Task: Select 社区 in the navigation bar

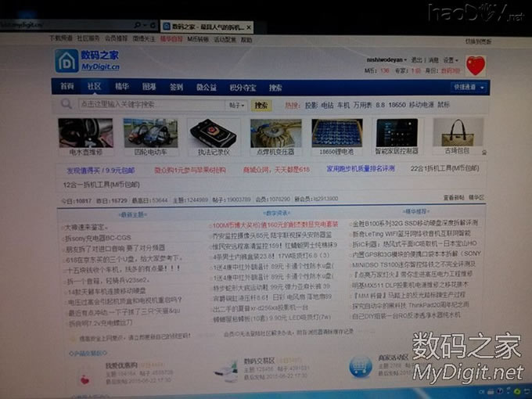Action: tap(95, 86)
